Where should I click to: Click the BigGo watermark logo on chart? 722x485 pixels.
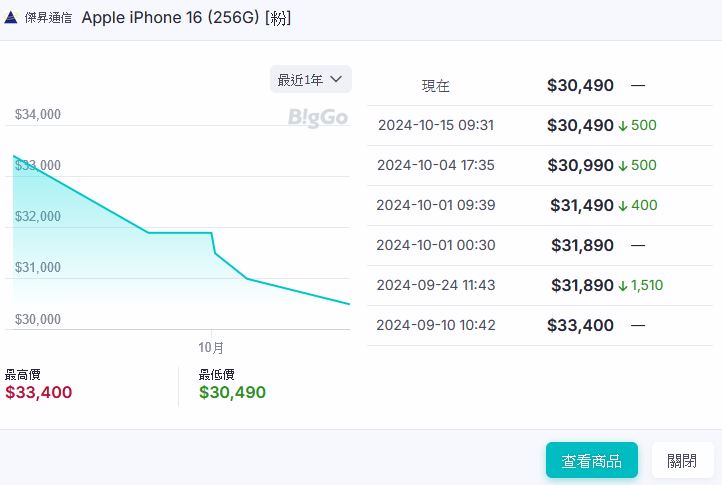click(x=318, y=118)
